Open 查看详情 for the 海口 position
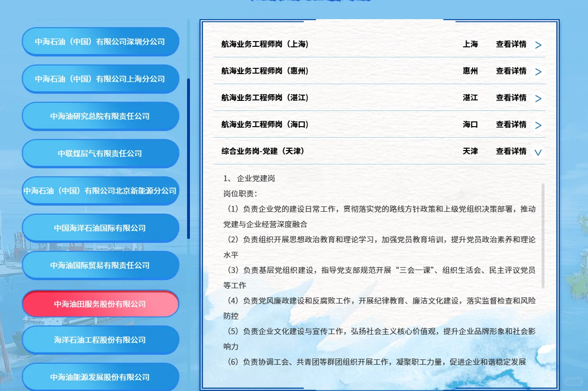Viewport: 588px width, 391px height. 511,124
